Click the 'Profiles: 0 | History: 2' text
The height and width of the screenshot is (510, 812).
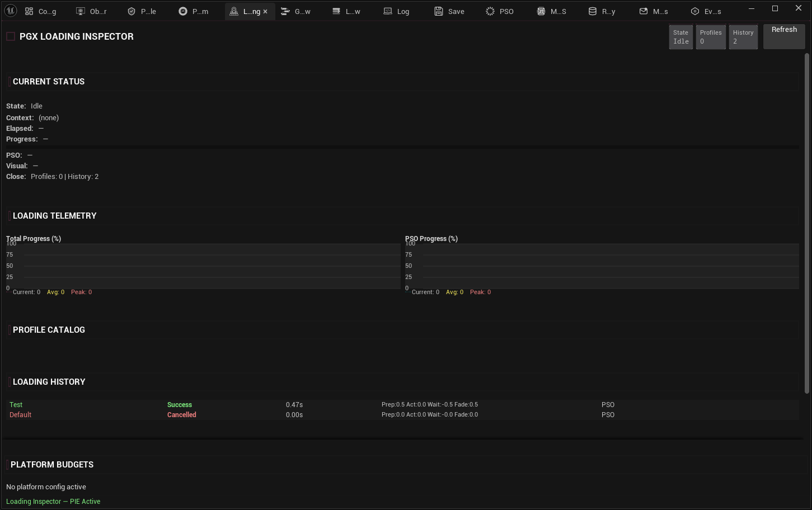[64, 177]
